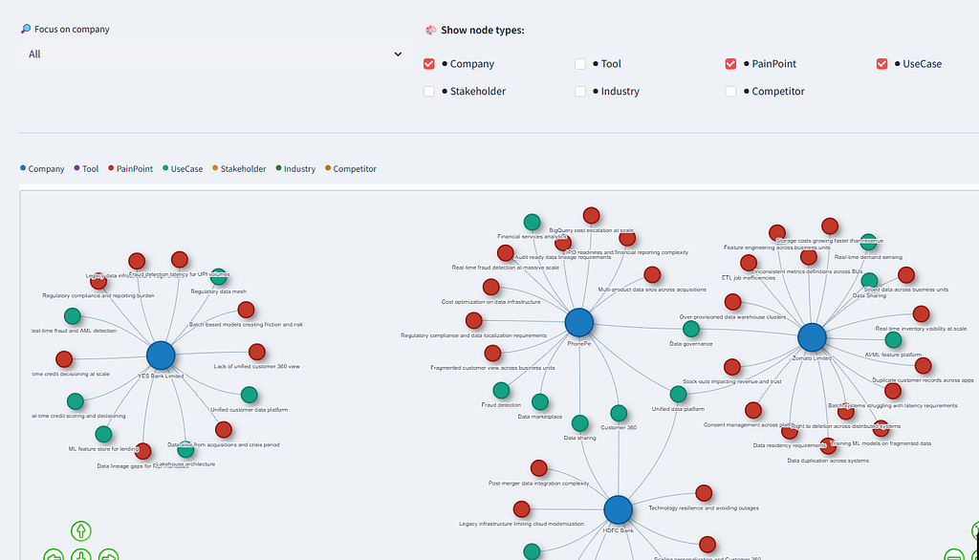This screenshot has height=560, width=979.
Task: Click the Duplicate customer records across apps node
Action: pos(923,365)
